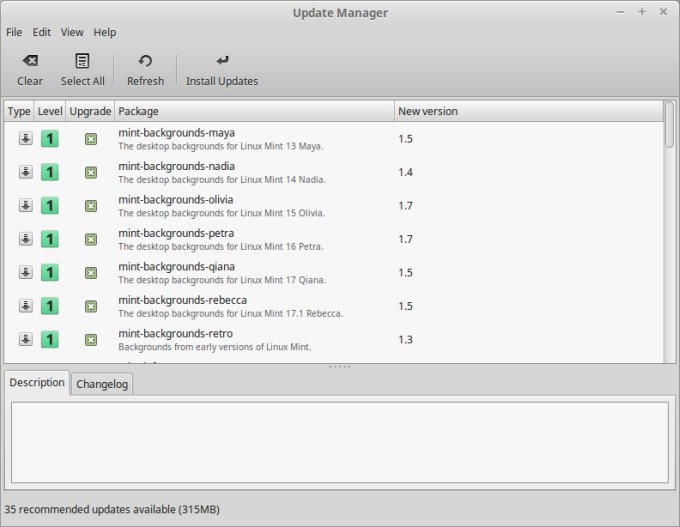The width and height of the screenshot is (680, 527).
Task: Toggle upgrade checkbox for mint-backgrounds-olivia
Action: pos(91,206)
